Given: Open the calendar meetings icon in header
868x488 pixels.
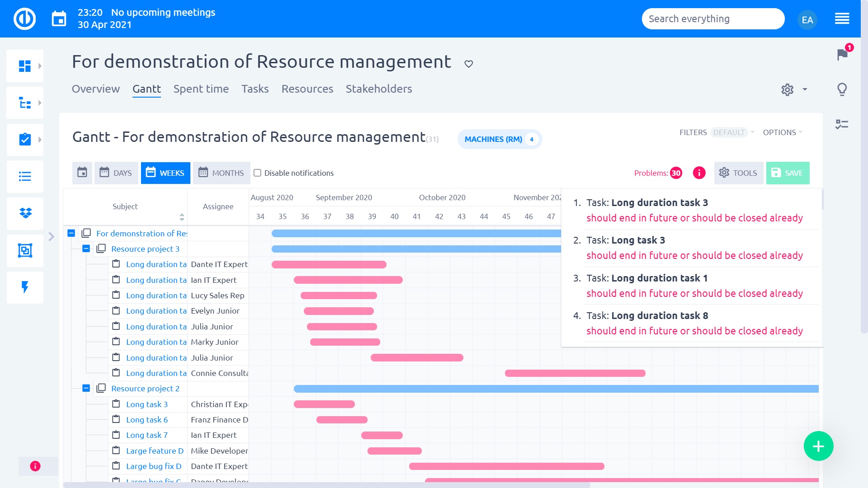Looking at the screenshot, I should tap(59, 19).
